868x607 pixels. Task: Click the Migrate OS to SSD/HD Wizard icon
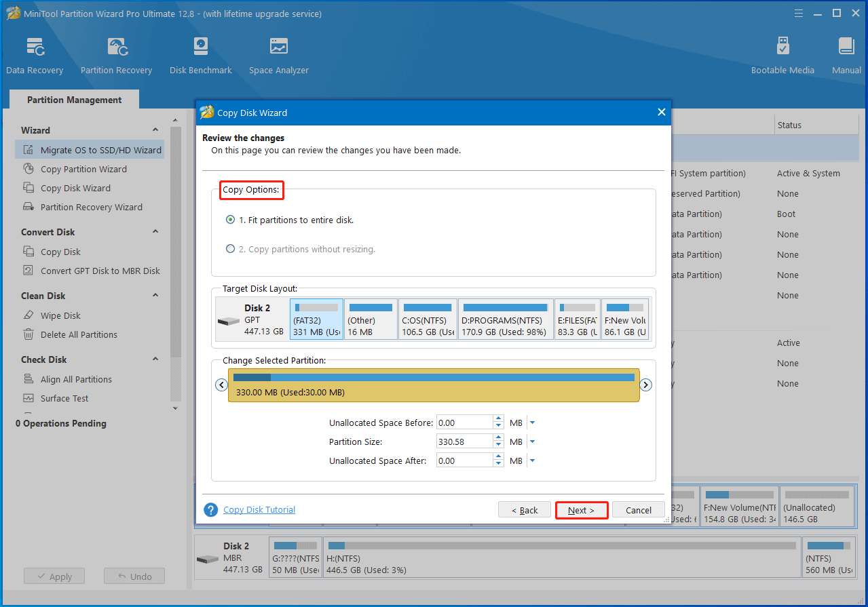click(29, 150)
